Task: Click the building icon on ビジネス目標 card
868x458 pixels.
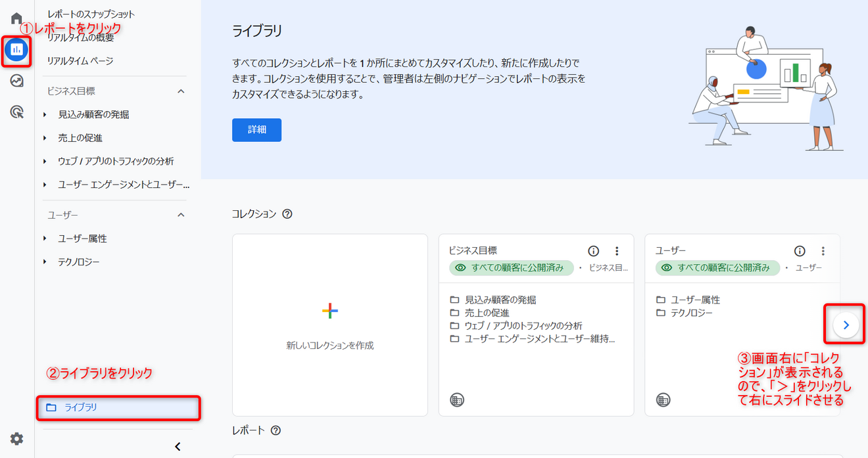Action: pyautogui.click(x=457, y=400)
